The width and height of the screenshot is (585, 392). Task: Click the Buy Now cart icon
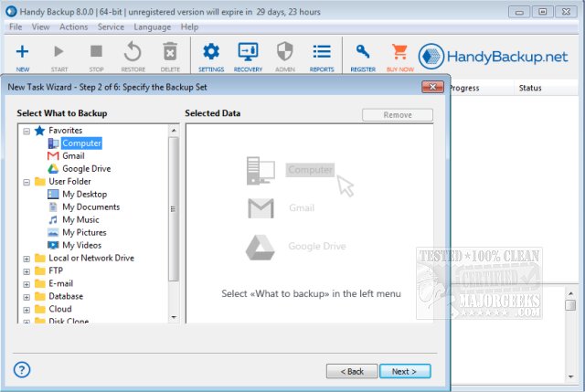pyautogui.click(x=399, y=52)
